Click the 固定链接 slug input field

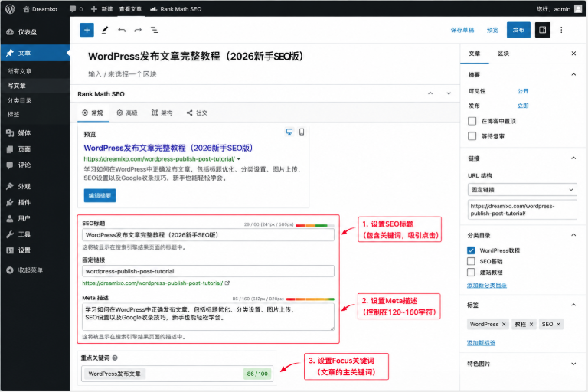208,271
